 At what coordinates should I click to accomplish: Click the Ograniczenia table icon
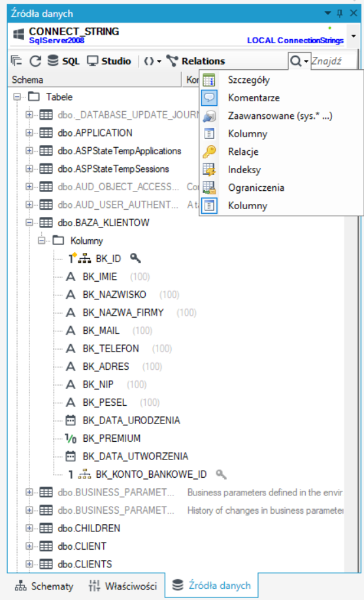point(209,188)
